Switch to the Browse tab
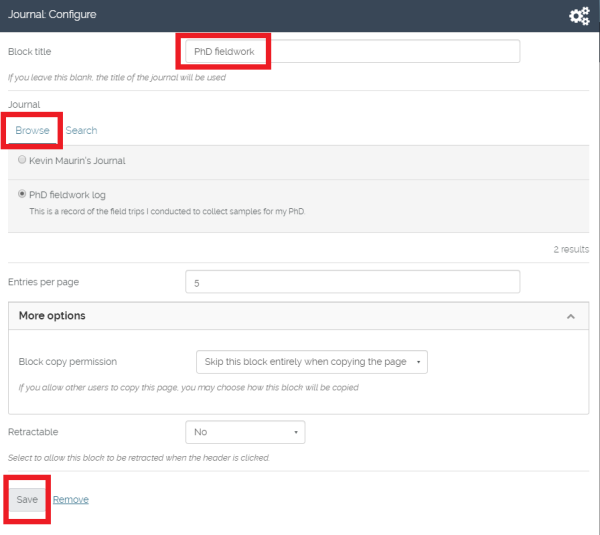This screenshot has width=600, height=535. click(x=33, y=130)
